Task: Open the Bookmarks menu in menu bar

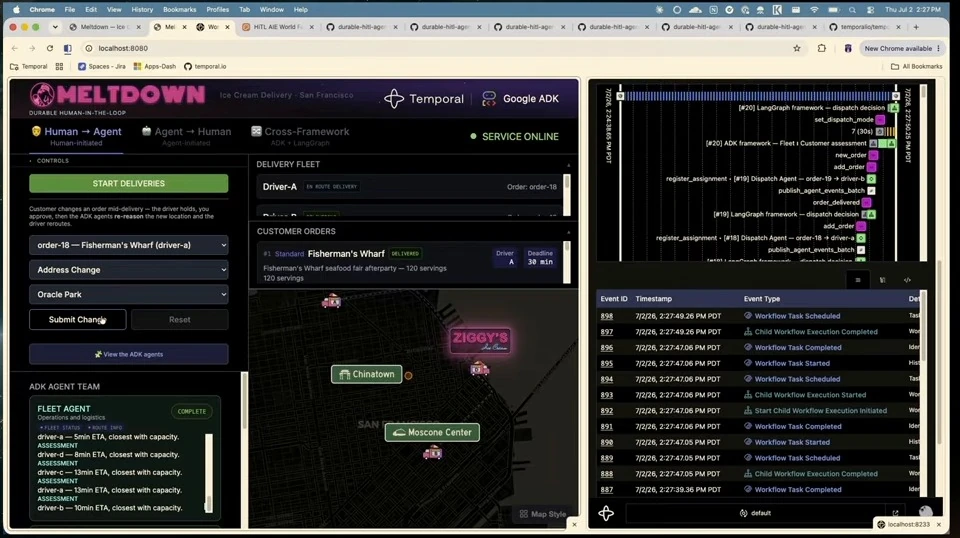Action: click(179, 10)
